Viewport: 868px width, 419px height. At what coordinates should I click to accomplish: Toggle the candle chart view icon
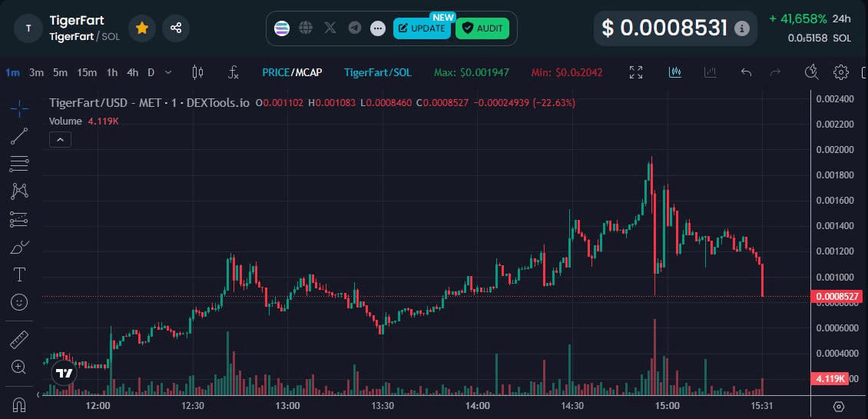[674, 72]
